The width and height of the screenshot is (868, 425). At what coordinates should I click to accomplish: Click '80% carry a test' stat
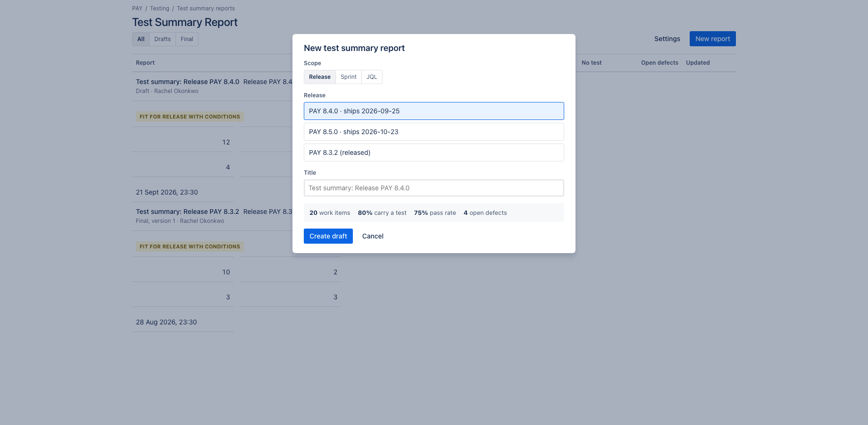point(382,213)
